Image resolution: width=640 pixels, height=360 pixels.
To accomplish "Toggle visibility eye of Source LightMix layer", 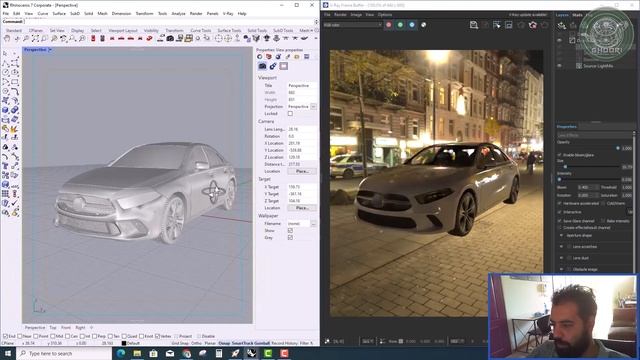I will [560, 66].
